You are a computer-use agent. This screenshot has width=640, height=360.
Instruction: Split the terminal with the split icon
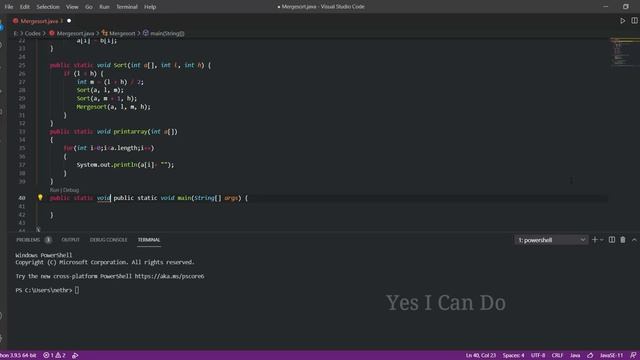point(612,240)
